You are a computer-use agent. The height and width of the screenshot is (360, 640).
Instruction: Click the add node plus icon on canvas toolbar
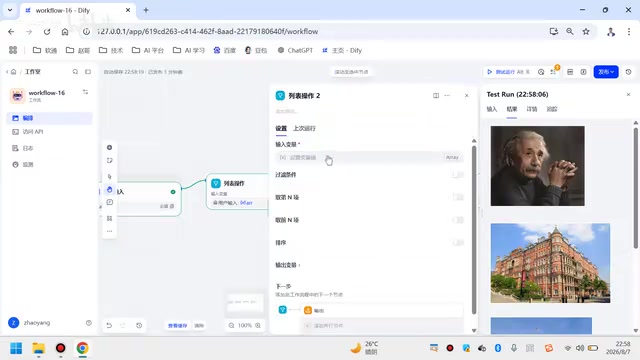click(109, 147)
